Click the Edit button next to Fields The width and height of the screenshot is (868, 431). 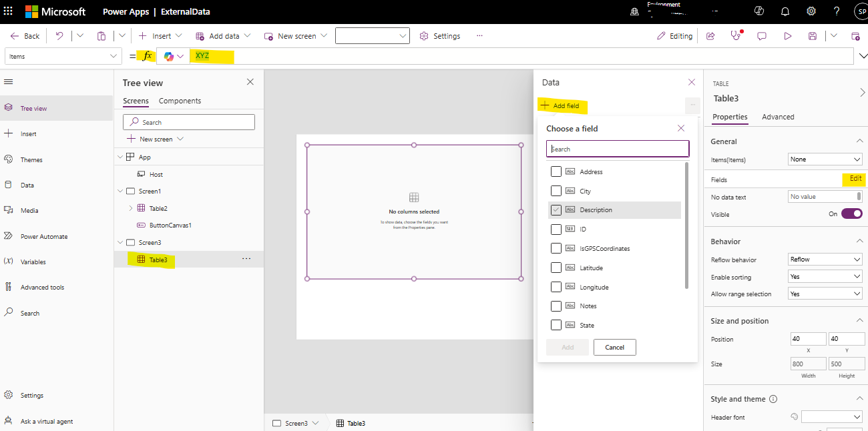click(854, 179)
